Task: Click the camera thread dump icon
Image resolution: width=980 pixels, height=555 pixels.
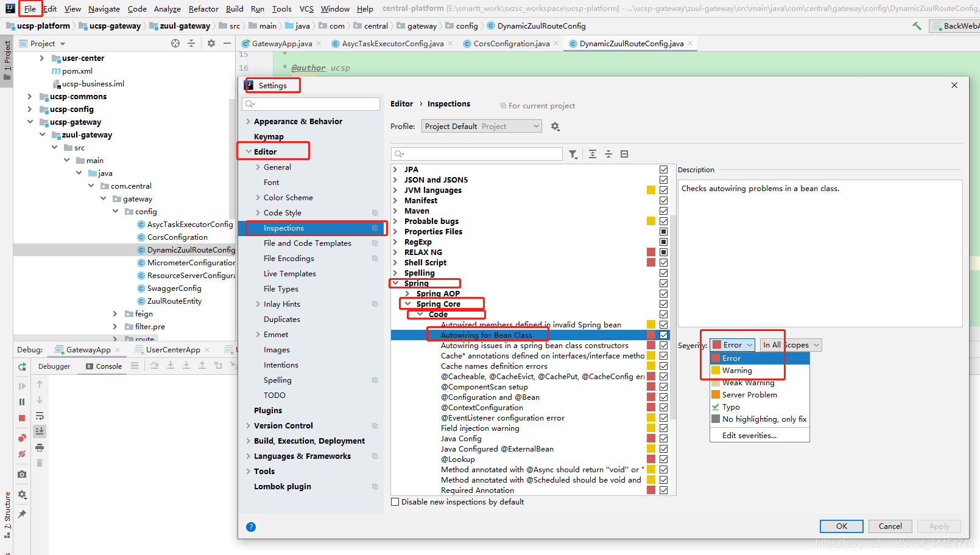Action: [x=22, y=474]
